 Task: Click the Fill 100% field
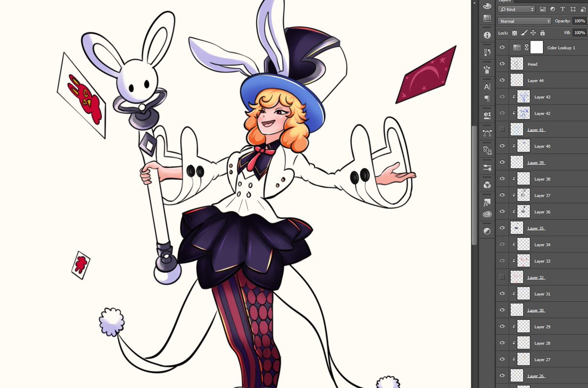tap(579, 33)
